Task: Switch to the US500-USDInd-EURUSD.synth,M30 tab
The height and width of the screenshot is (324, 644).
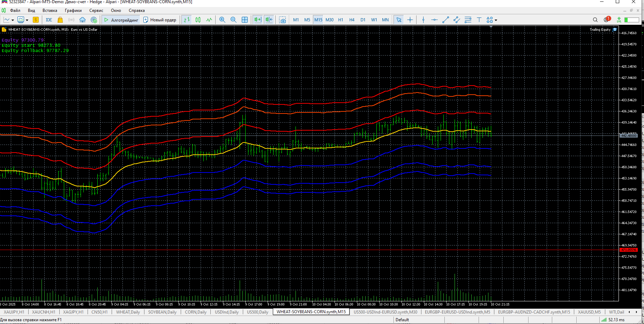Action: tap(385, 312)
